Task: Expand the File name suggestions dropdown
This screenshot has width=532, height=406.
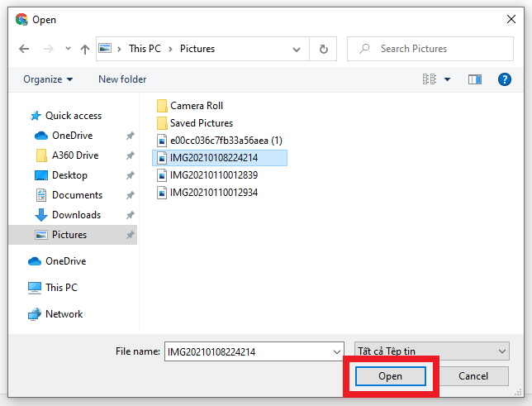Action: coord(336,351)
